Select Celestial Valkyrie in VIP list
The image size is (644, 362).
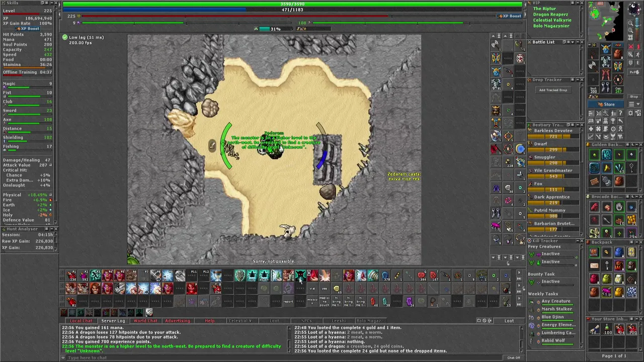tap(552, 20)
